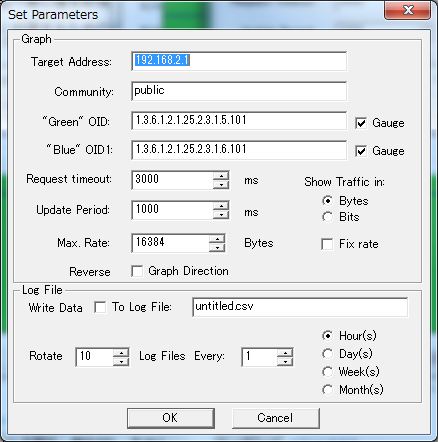Click the untitled.csv log file field

tap(300, 307)
